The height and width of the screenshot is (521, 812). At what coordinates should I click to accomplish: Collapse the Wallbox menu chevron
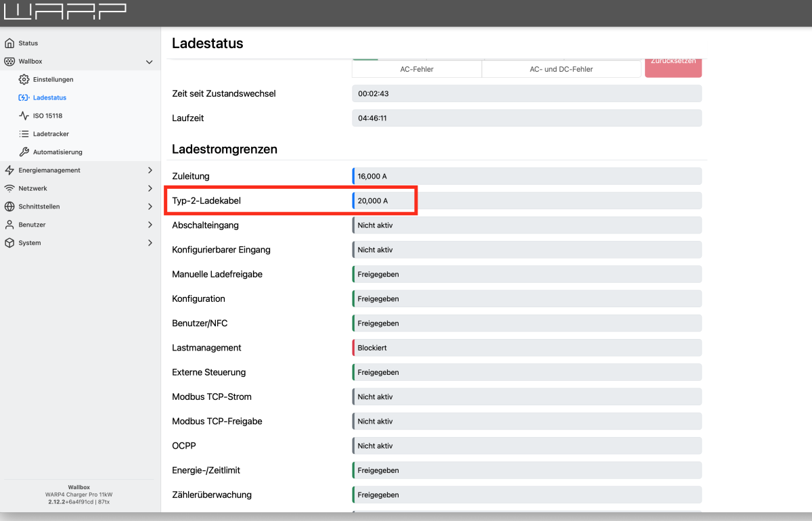coord(150,62)
